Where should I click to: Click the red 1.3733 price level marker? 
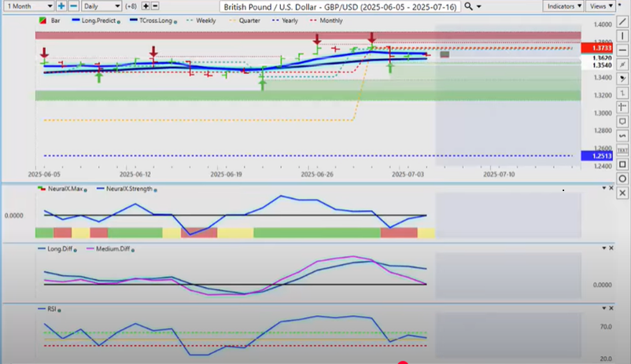click(x=592, y=48)
